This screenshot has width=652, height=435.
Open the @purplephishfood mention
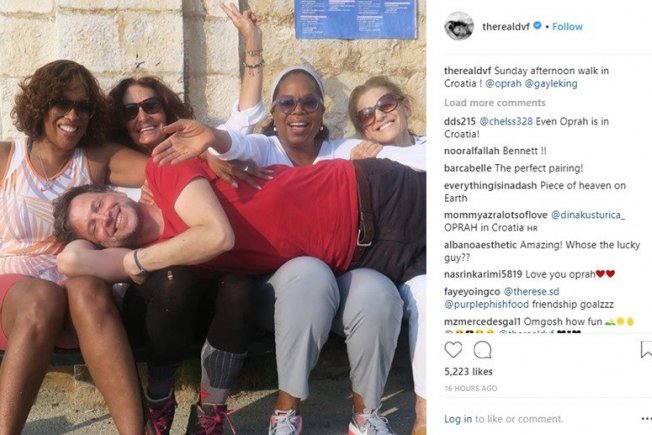[x=487, y=304]
